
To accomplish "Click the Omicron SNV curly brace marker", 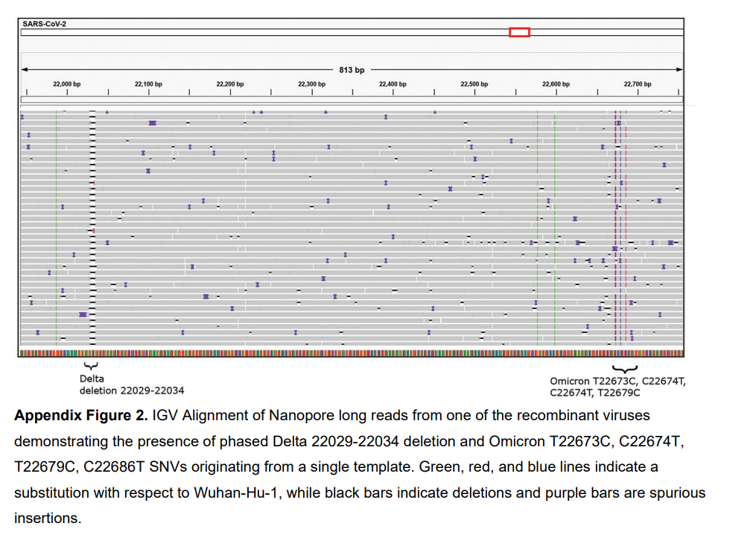I will pyautogui.click(x=626, y=367).
